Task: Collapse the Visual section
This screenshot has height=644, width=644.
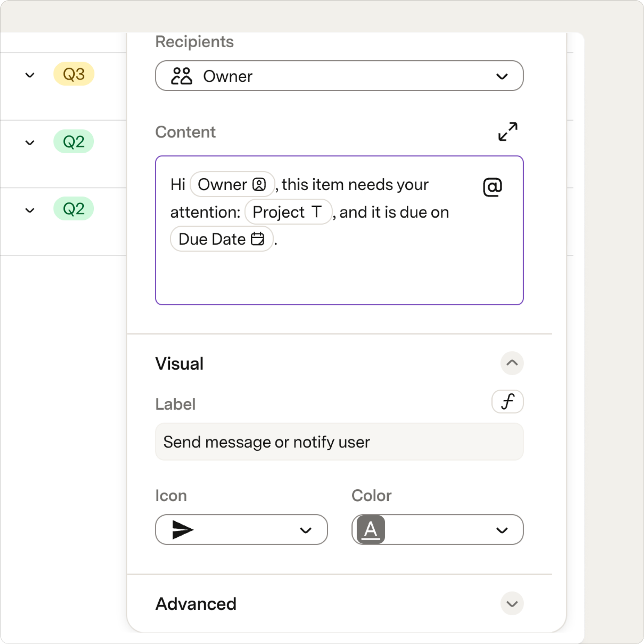Action: click(512, 363)
